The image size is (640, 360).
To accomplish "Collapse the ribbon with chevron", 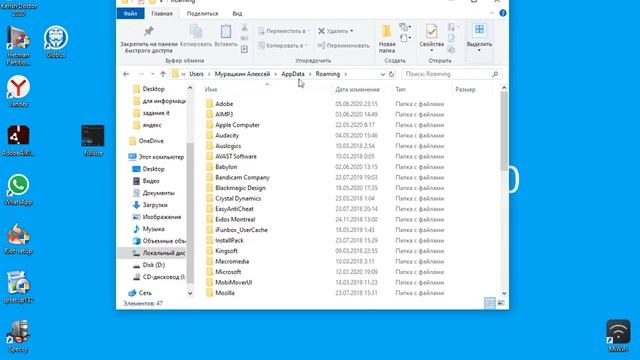I will click(492, 13).
